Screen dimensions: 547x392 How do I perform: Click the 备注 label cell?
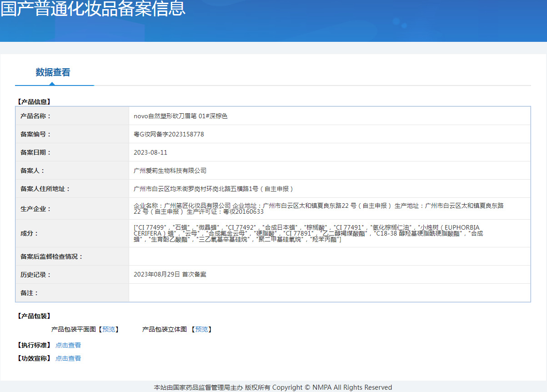pyautogui.click(x=72, y=293)
